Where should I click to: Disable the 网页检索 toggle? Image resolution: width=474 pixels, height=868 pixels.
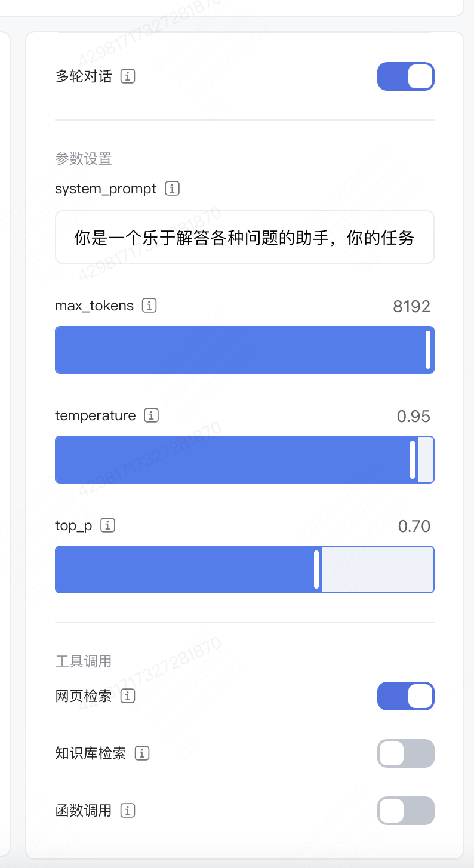pos(405,696)
